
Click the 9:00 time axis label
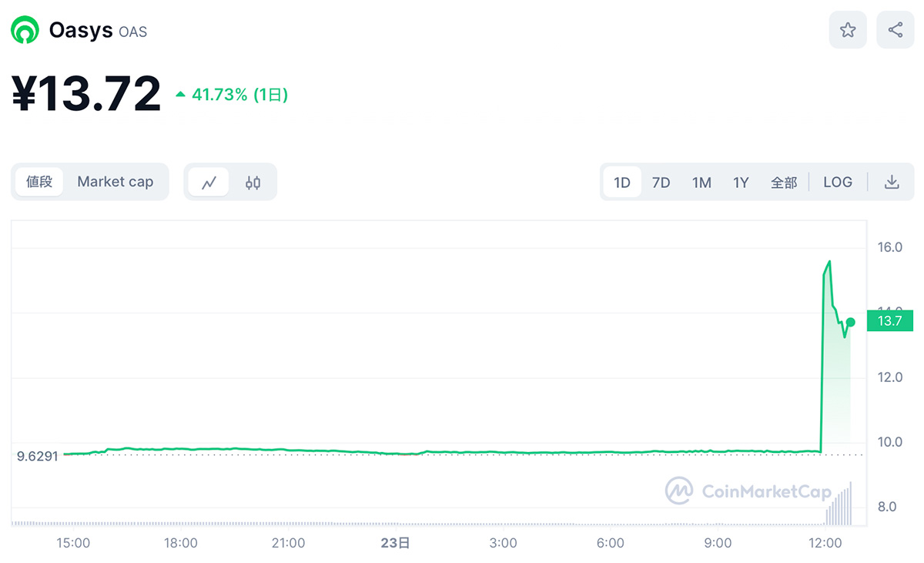tap(718, 543)
